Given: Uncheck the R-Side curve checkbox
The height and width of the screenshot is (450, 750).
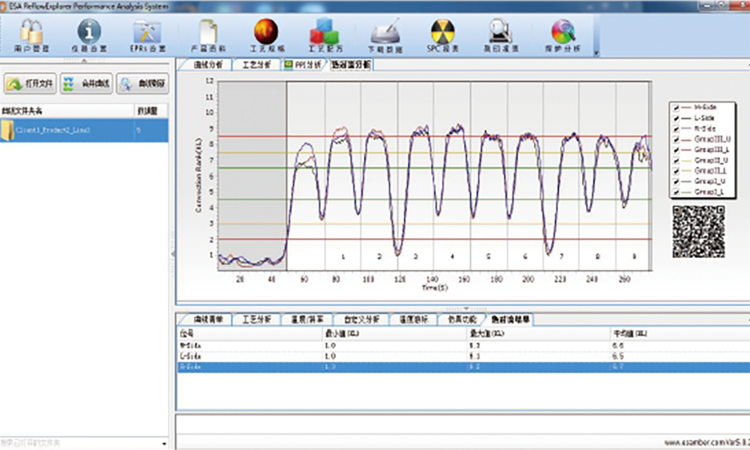Looking at the screenshot, I should pos(676,128).
